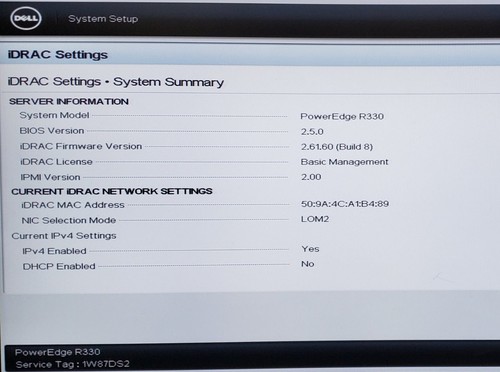Click the iDRAC MAC Address label
500x372 pixels.
73,205
